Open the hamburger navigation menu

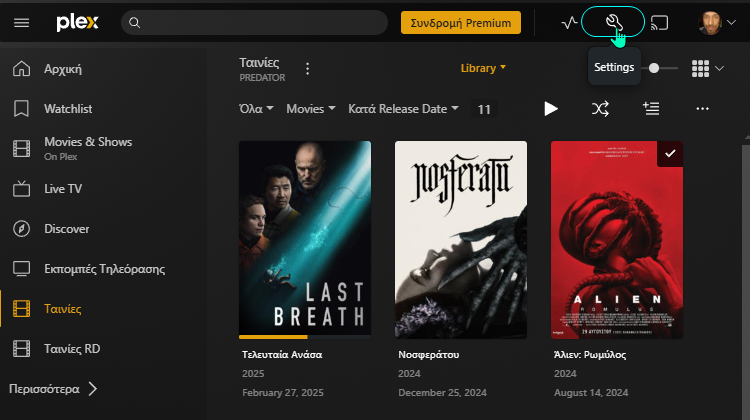[22, 22]
